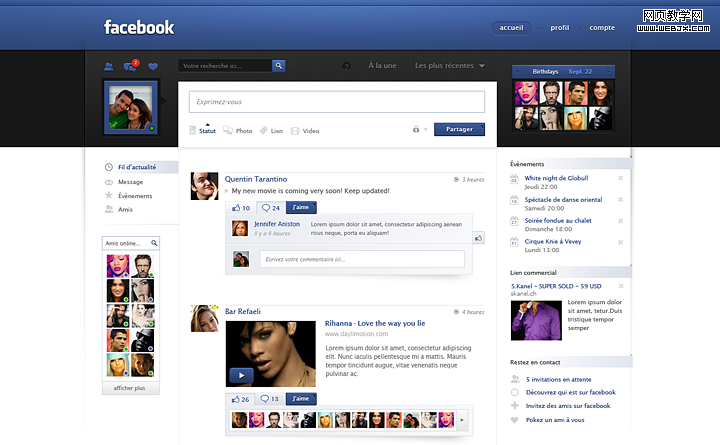
Task: Click the Partager button
Action: [459, 130]
